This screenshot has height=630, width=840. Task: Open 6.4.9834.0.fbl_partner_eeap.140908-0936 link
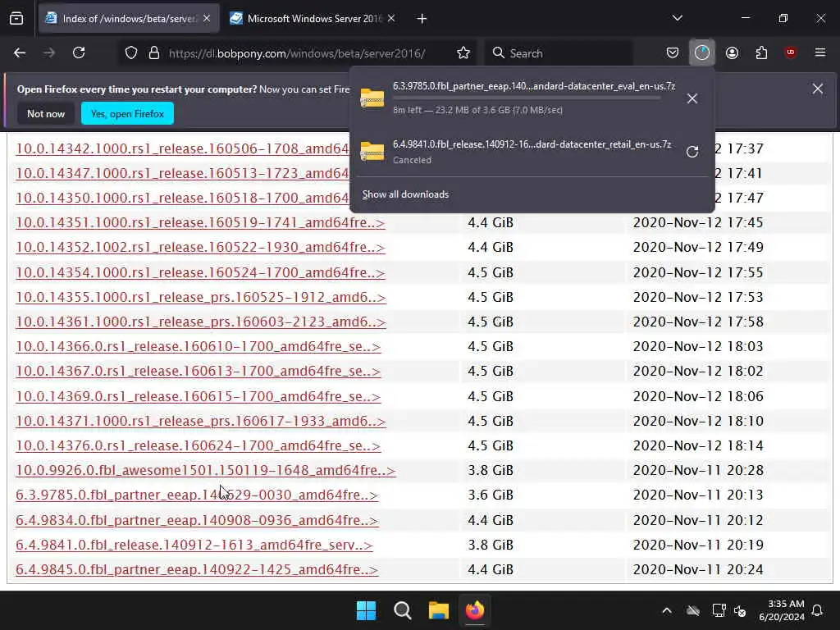(197, 519)
